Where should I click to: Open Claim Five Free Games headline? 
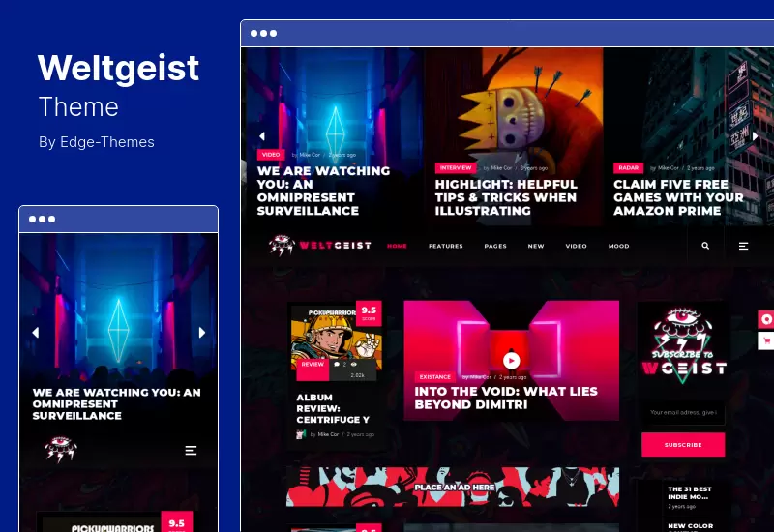678,197
